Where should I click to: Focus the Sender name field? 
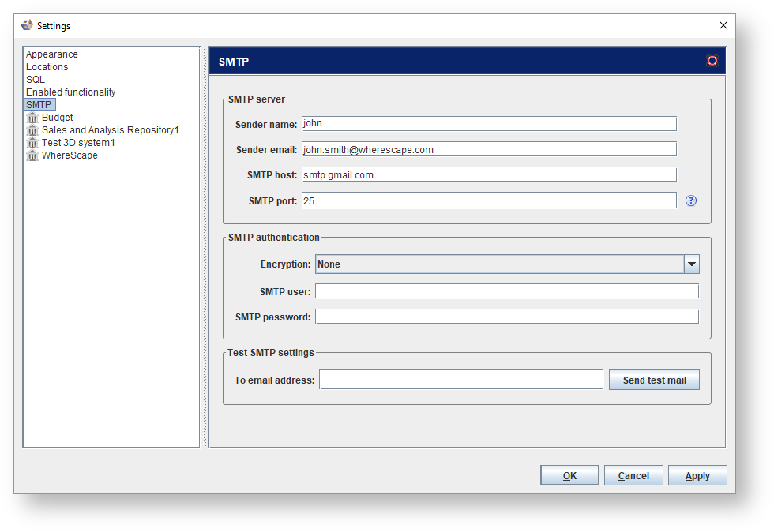[x=489, y=124]
